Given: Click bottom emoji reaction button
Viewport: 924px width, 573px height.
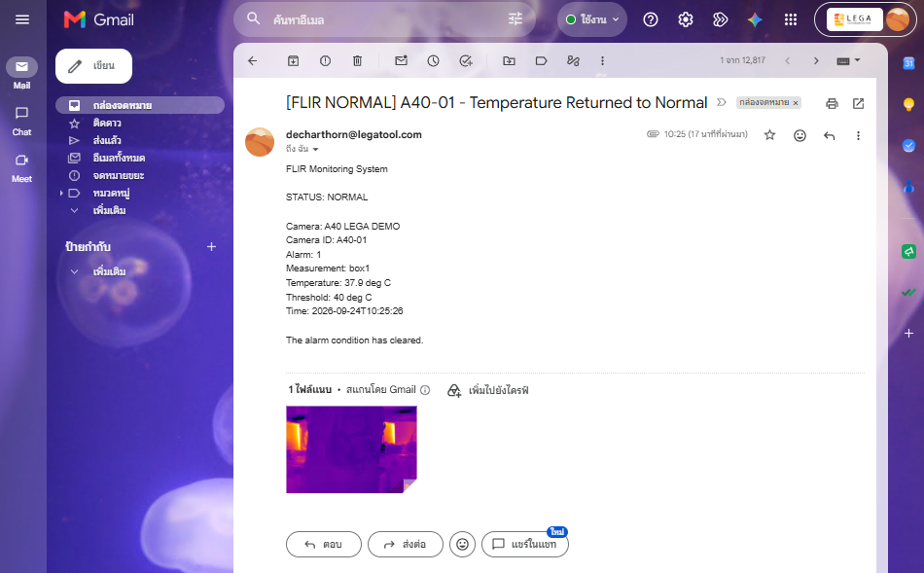Looking at the screenshot, I should [x=463, y=544].
